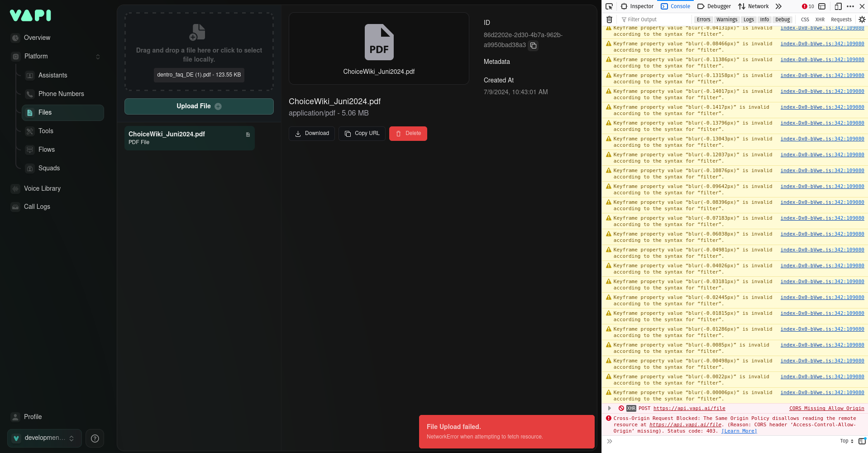Screen dimensions: 868x453
Task: Toggle the Debug filter
Action: (782, 19)
